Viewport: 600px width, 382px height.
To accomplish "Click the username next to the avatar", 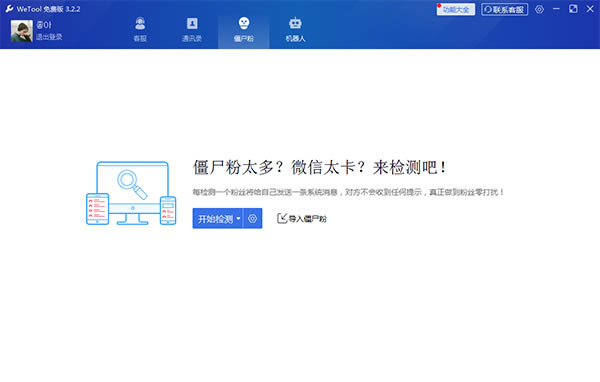I will (x=44, y=25).
